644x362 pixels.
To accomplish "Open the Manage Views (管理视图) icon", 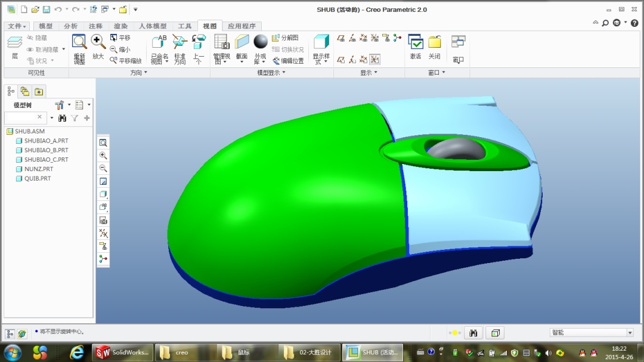I will 221,49.
